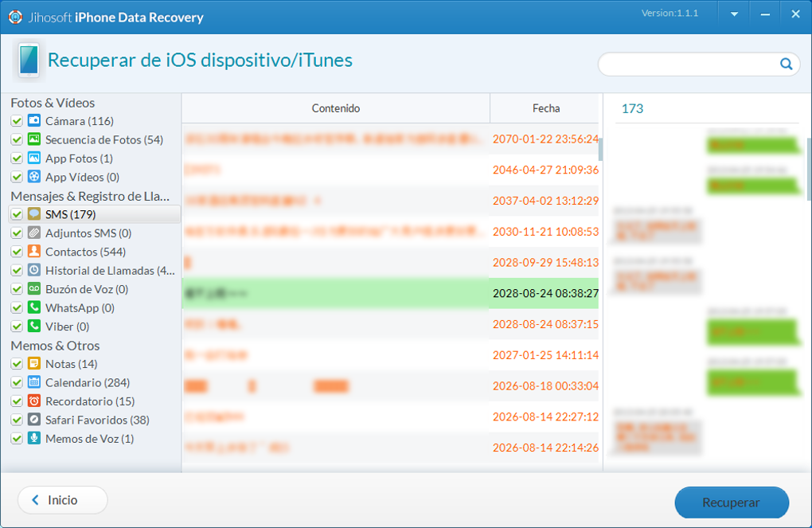
Task: Minimize the iPhone Data Recovery window
Action: coord(765,14)
